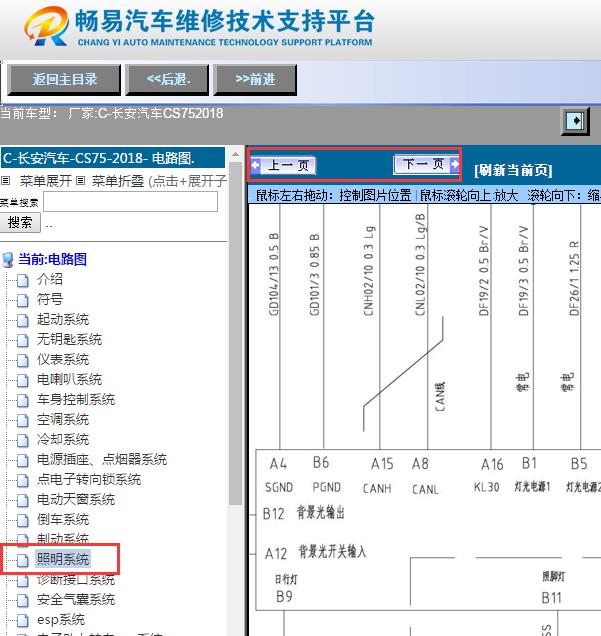Click the 背景光输出 label at B12

321,513
